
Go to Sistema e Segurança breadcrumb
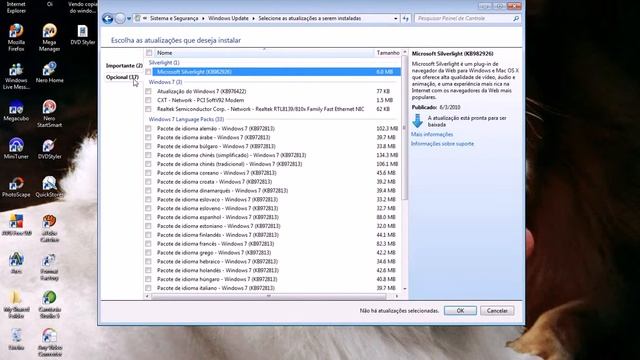coord(174,18)
